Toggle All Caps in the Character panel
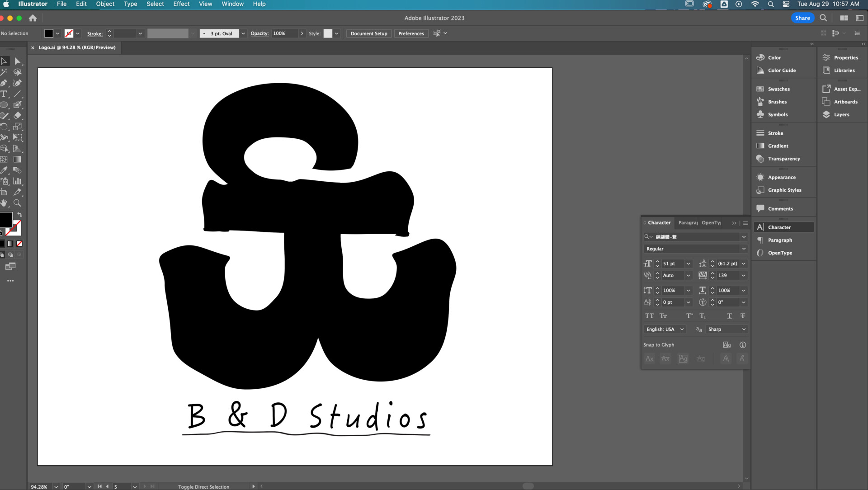Screen dimensions: 868x490 click(x=650, y=316)
